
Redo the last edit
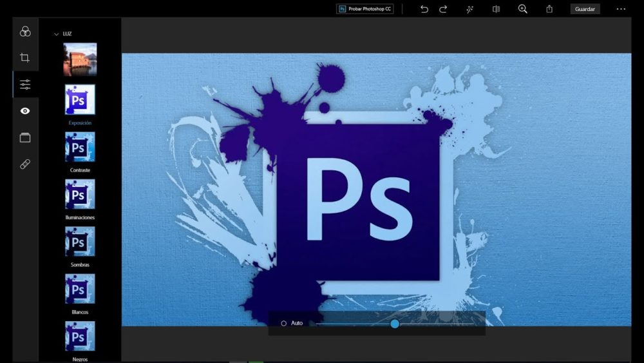pos(443,9)
